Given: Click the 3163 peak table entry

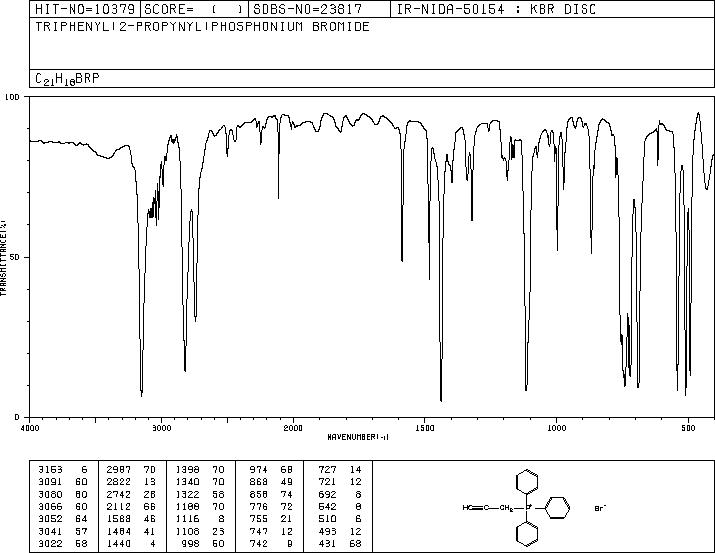Looking at the screenshot, I should click(62, 470).
